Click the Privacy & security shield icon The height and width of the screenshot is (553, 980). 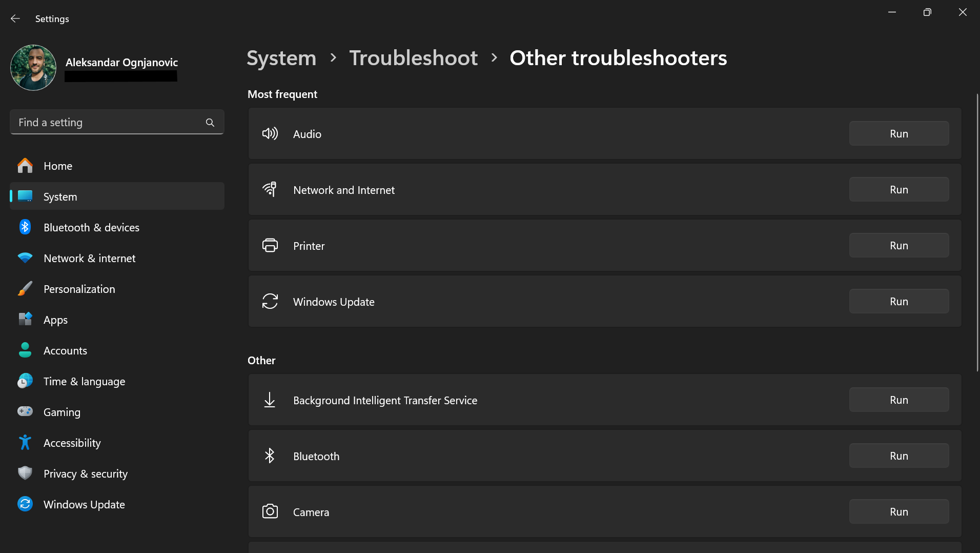coord(25,473)
